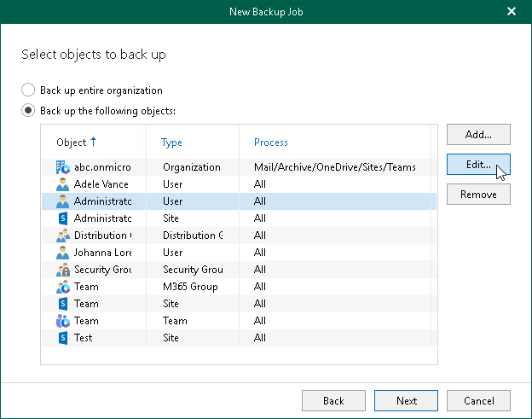The width and height of the screenshot is (532, 419).
Task: Return to previous step with Back
Action: (x=333, y=400)
